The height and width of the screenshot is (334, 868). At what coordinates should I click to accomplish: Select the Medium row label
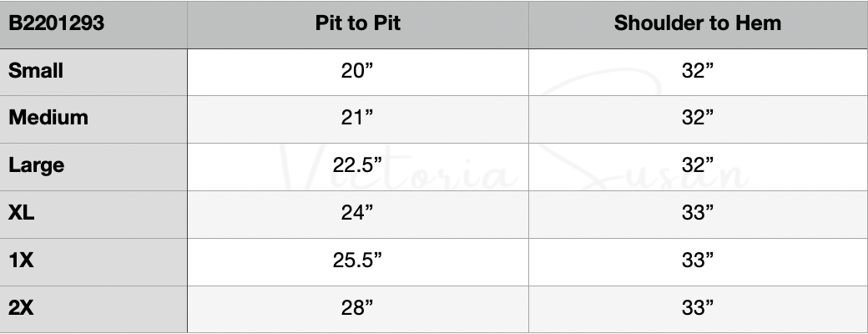click(x=48, y=118)
